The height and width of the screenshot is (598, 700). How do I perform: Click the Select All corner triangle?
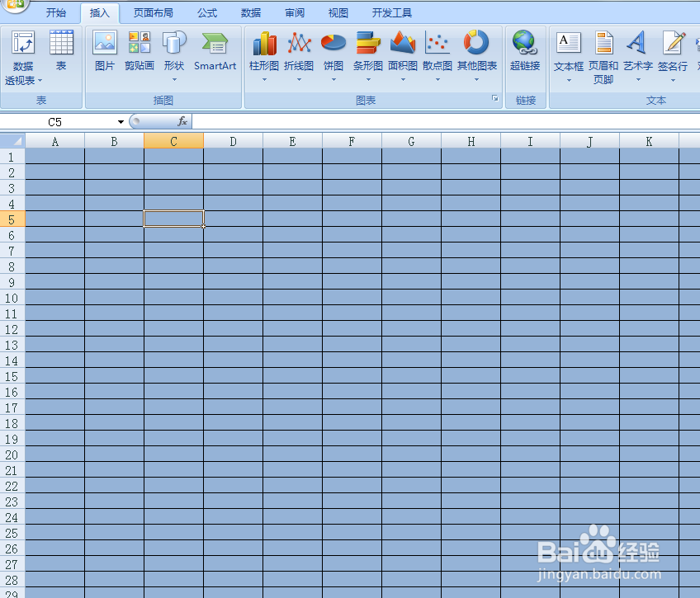12,141
